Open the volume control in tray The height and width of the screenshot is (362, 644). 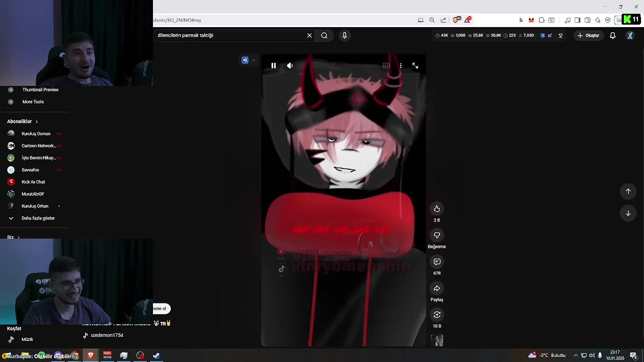point(592,355)
